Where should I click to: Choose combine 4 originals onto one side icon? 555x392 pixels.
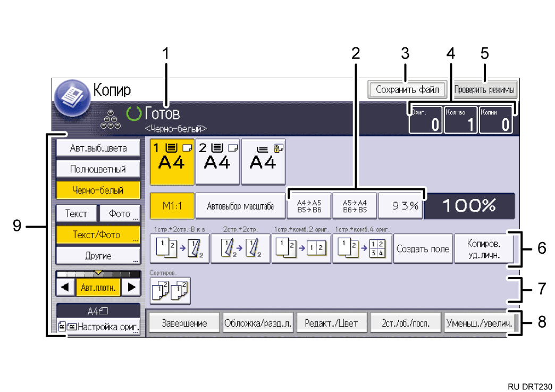click(361, 248)
